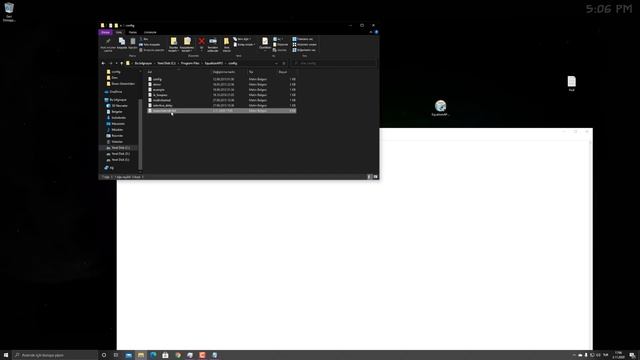Open OneDrive in the navigation pane
The image size is (640, 360).
point(113,91)
